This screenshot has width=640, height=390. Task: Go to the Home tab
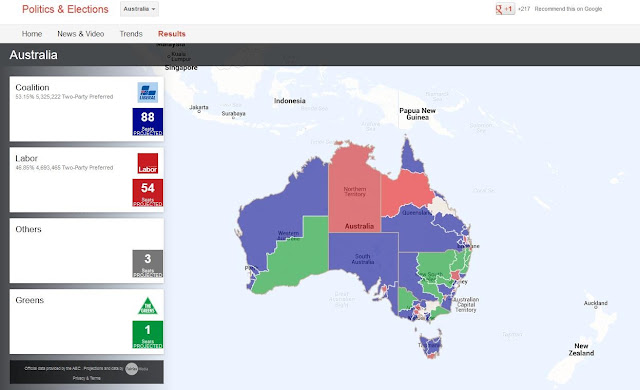[x=32, y=34]
